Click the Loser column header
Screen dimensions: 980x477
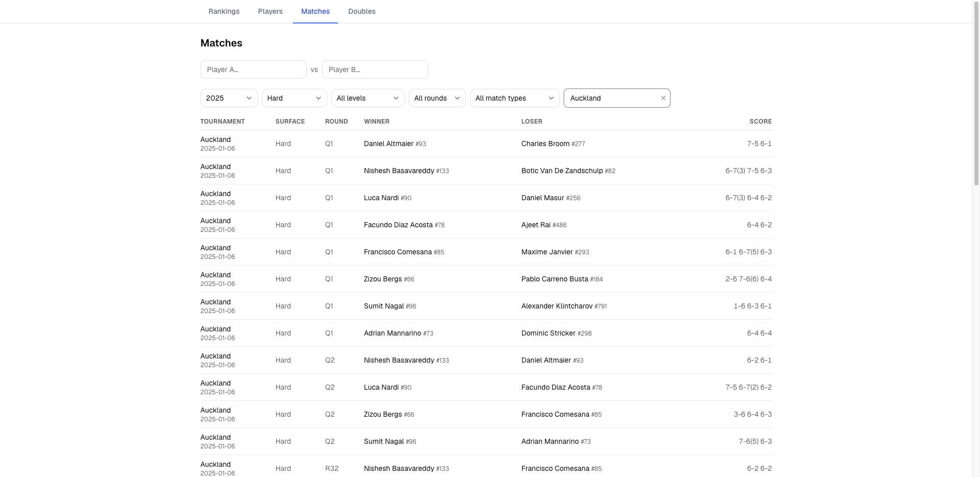click(x=532, y=122)
